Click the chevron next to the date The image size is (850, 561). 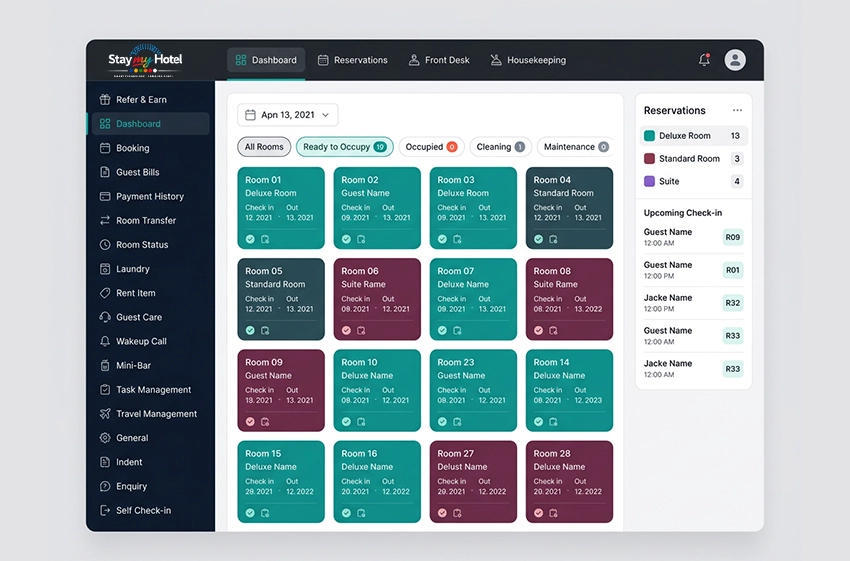click(x=325, y=115)
